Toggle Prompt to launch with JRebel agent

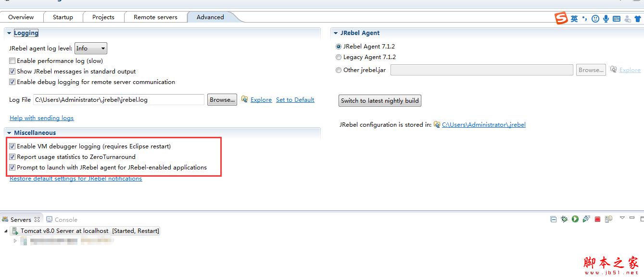coord(13,168)
